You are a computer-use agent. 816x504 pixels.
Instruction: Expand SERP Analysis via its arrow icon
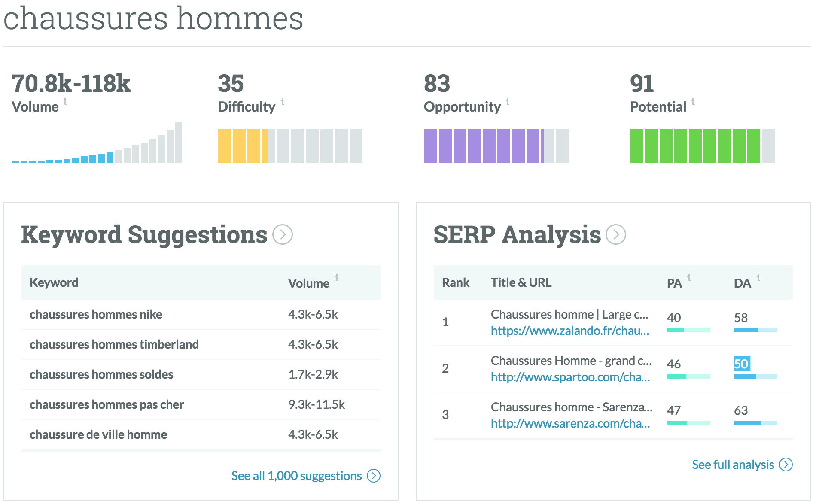(616, 234)
